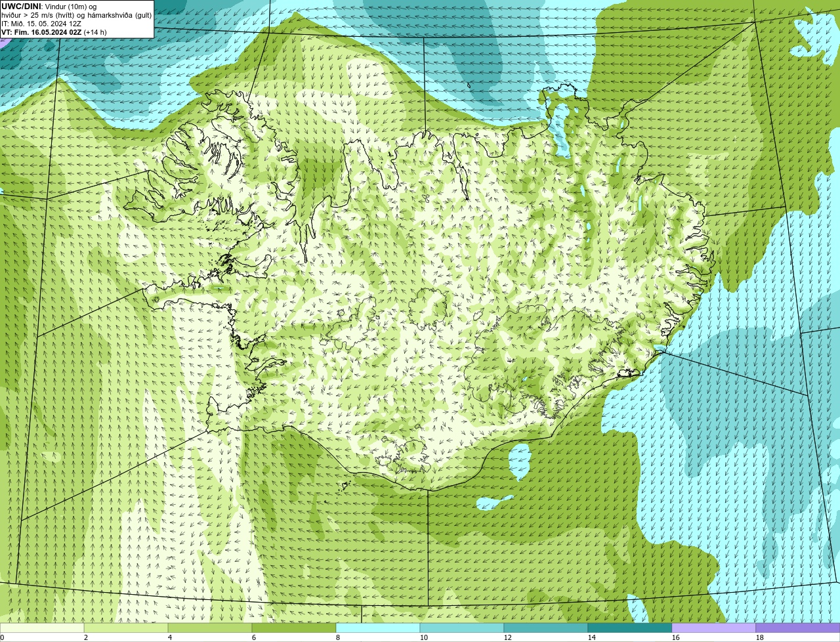The width and height of the screenshot is (840, 642).
Task: Click the 0–2 m/s pale yellow legend swatch
Action: [x=42, y=628]
